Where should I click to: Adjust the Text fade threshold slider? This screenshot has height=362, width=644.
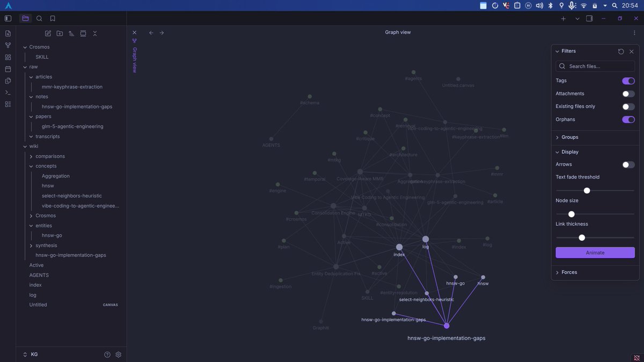(x=587, y=190)
